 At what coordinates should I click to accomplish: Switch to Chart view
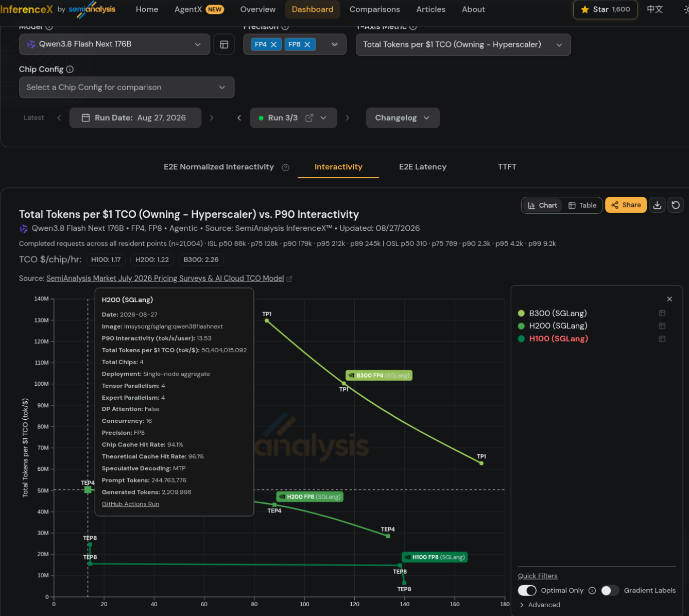543,205
